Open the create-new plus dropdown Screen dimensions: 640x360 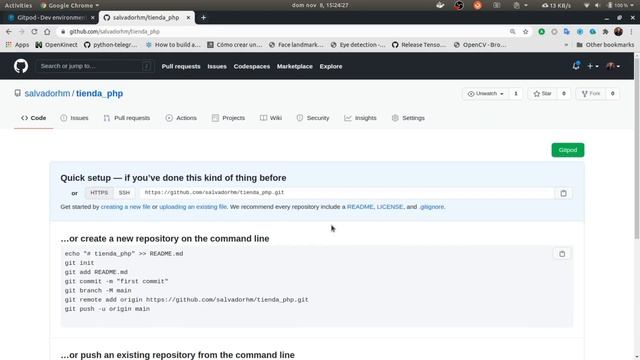pos(593,66)
